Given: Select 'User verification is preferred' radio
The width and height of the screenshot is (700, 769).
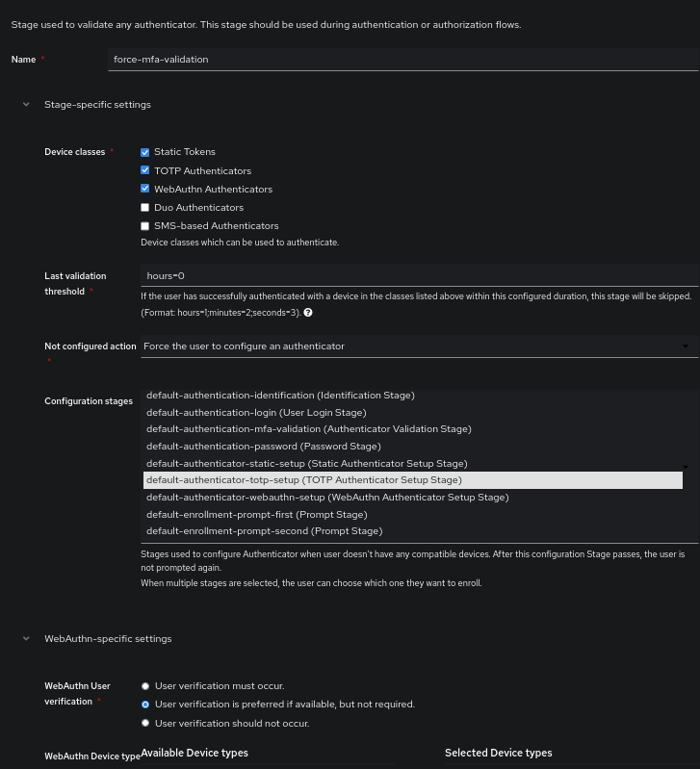Looking at the screenshot, I should coord(145,705).
